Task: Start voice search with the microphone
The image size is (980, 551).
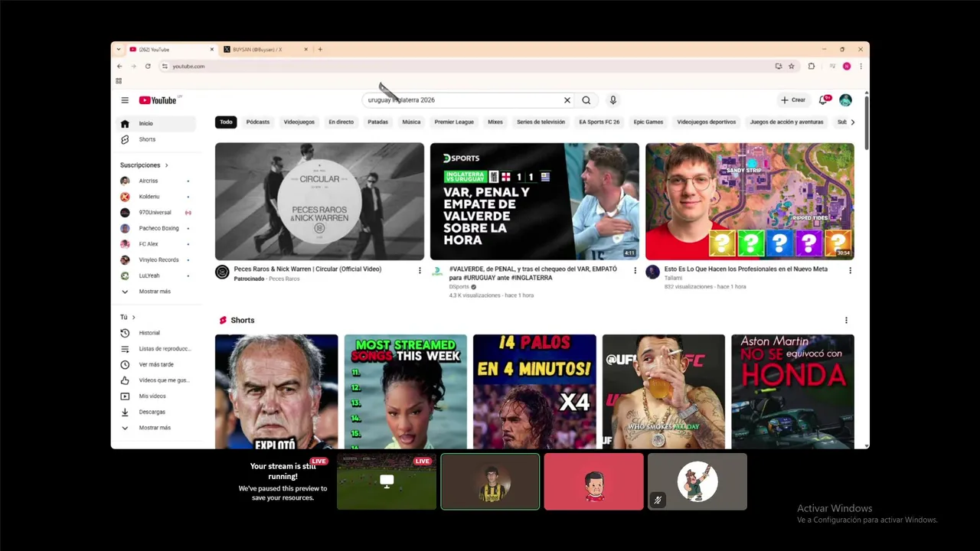Action: 612,100
